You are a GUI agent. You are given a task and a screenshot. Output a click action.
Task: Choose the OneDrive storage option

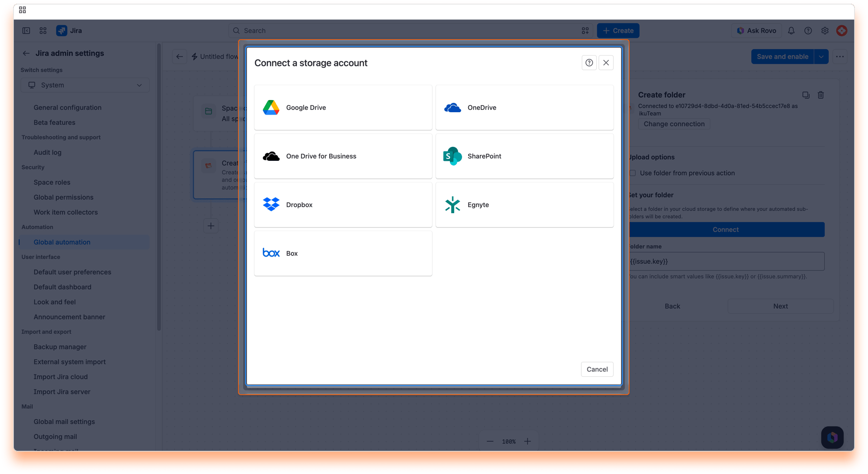pos(524,108)
